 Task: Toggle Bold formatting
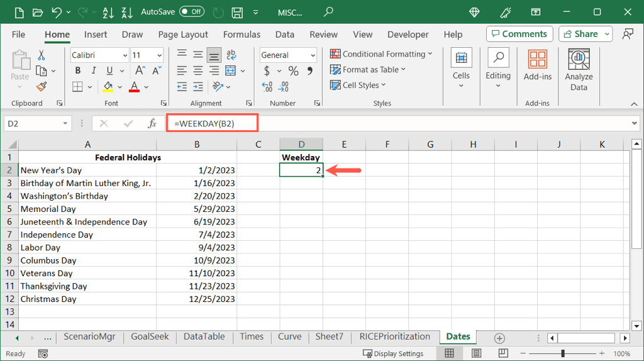pos(78,71)
